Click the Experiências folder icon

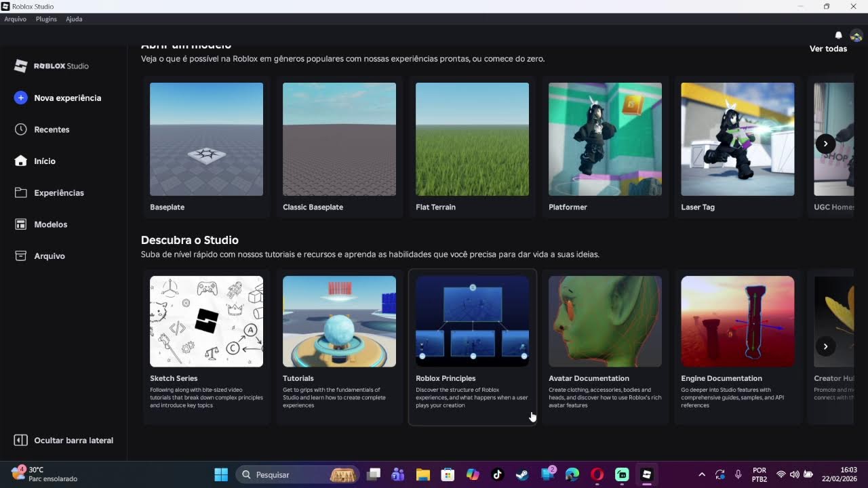coord(21,192)
